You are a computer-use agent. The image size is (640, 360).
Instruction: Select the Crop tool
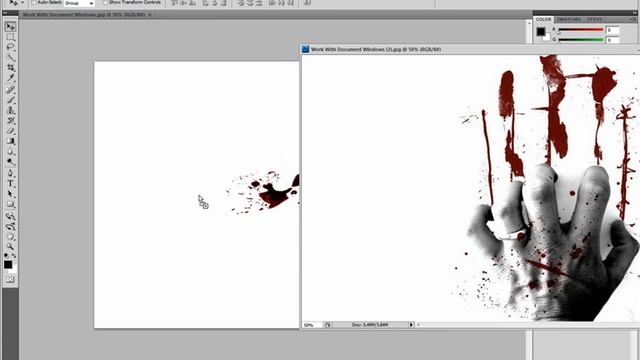[10, 68]
